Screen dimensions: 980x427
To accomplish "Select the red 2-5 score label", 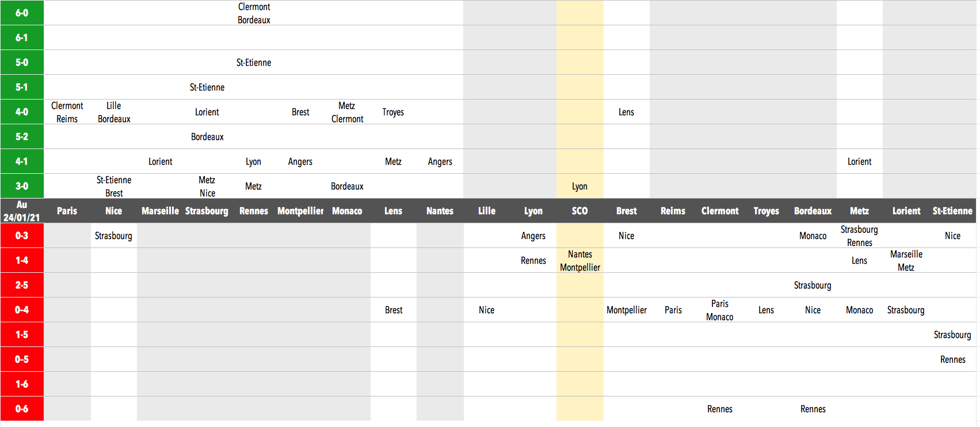I will coord(22,285).
